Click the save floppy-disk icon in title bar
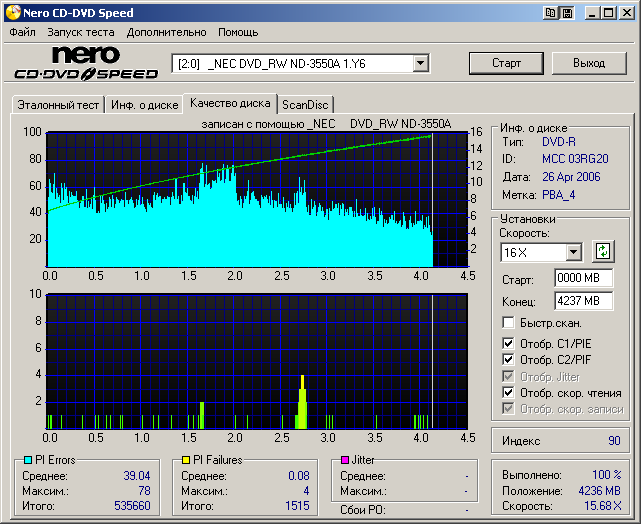Screen dimensions: 641x524 (568, 13)
